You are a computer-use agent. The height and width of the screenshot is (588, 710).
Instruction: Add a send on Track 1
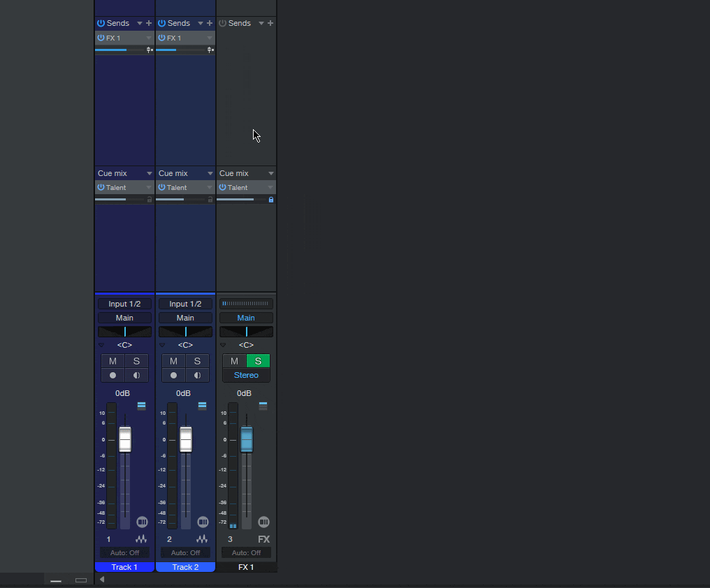pos(149,23)
